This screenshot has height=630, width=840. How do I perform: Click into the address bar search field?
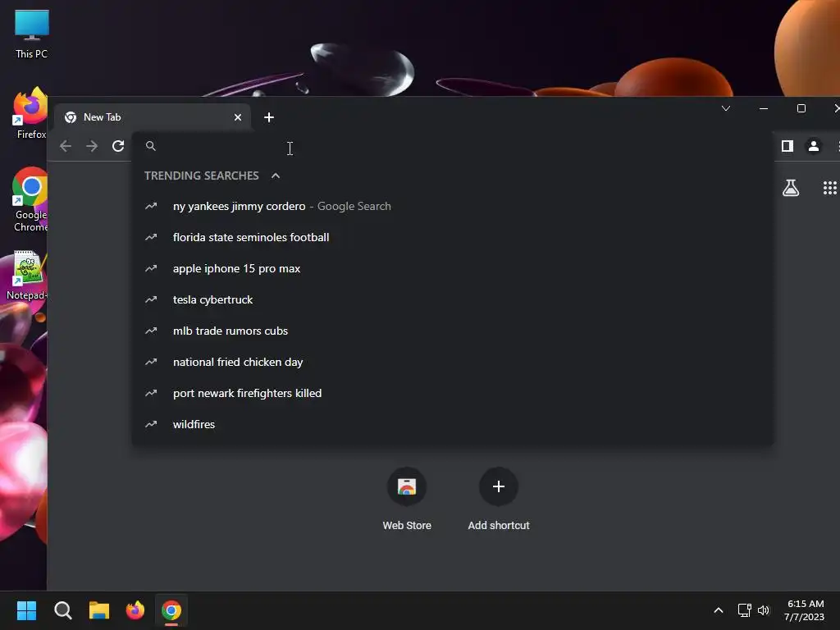(453, 146)
